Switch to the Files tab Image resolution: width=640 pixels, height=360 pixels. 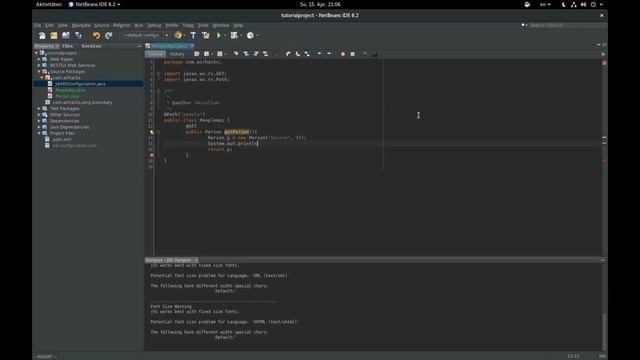tap(68, 46)
